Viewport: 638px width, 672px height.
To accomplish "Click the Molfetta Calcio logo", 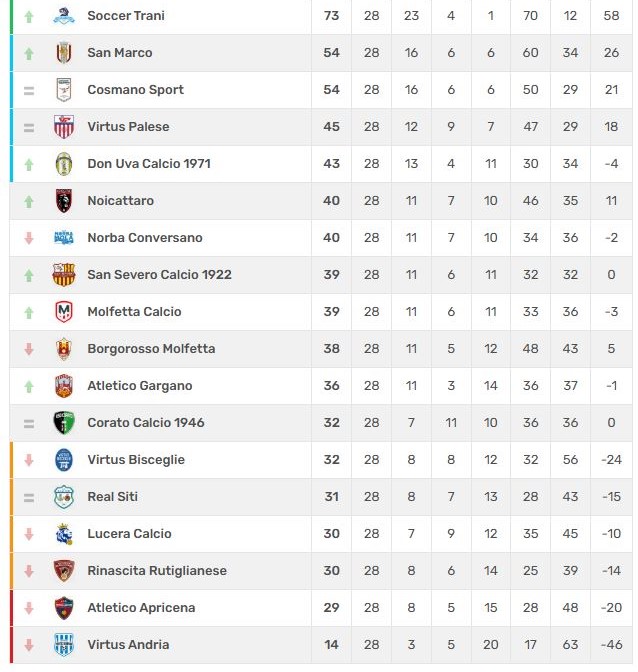I will point(64,312).
